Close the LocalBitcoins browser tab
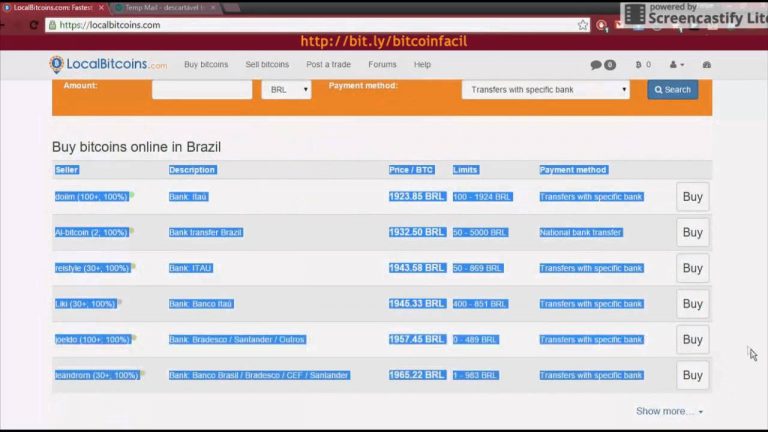The width and height of the screenshot is (768, 432). tap(101, 8)
